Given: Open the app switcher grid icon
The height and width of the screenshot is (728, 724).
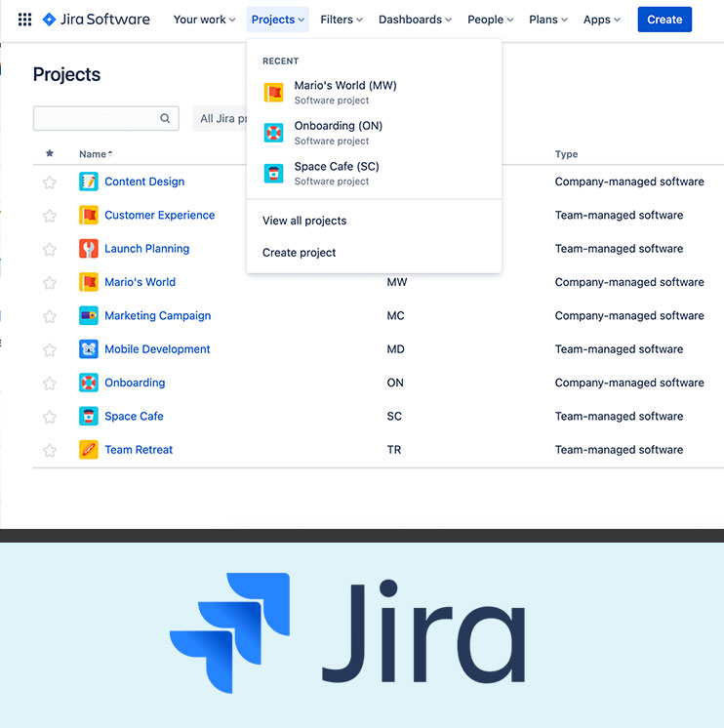Looking at the screenshot, I should 25,20.
